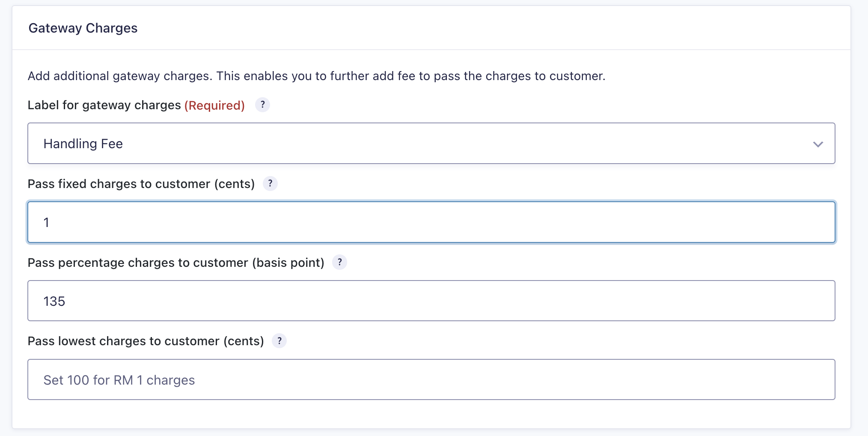Click the 'Add additional gateway charges' description
868x436 pixels.
[317, 76]
